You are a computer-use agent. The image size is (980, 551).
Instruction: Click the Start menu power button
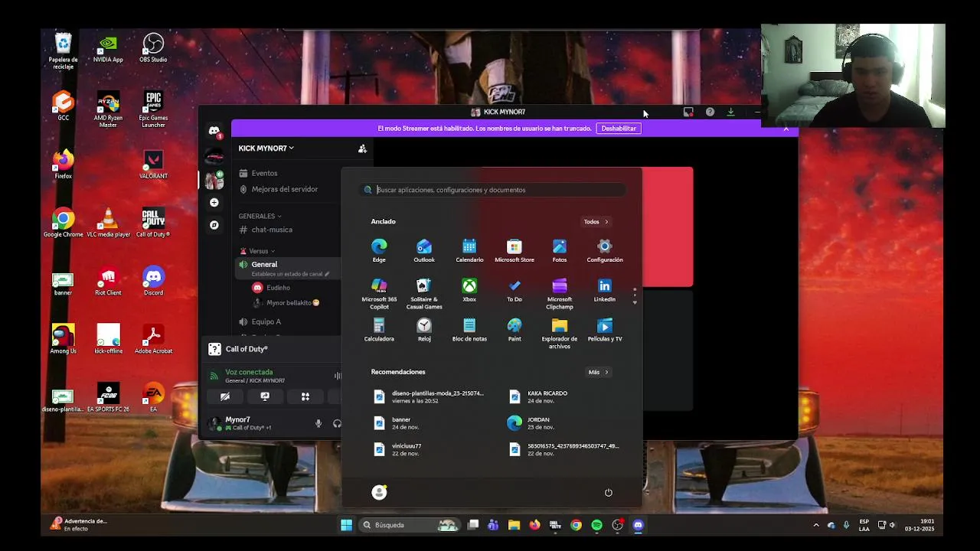pyautogui.click(x=609, y=493)
